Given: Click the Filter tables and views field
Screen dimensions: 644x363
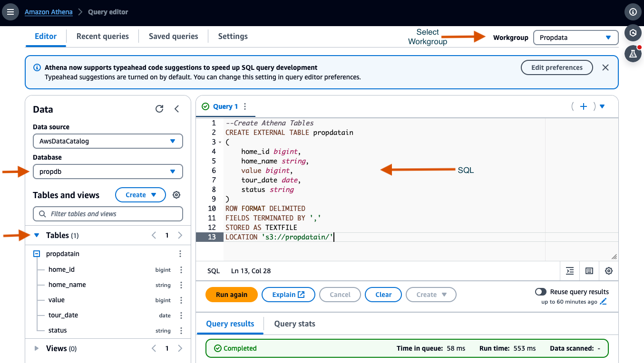Looking at the screenshot, I should (108, 214).
